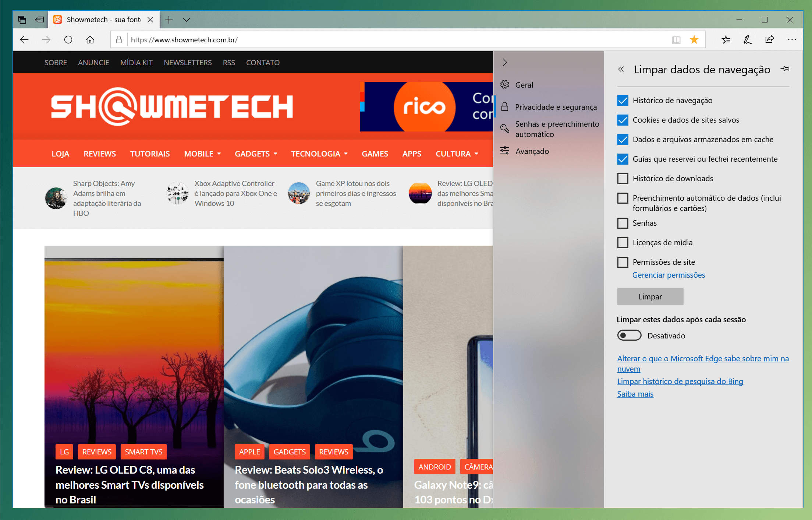The height and width of the screenshot is (520, 812).
Task: Enable the Senhas checkbox
Action: pyautogui.click(x=623, y=223)
